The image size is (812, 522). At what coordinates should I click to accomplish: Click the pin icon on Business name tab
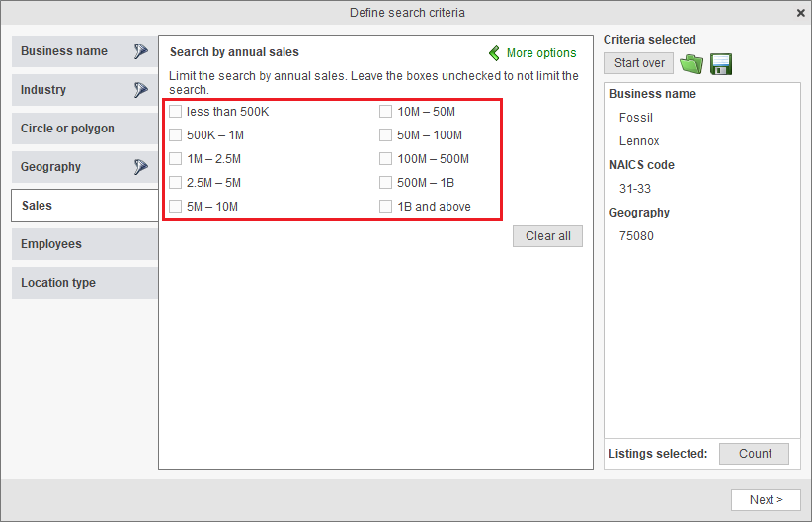[x=141, y=50]
